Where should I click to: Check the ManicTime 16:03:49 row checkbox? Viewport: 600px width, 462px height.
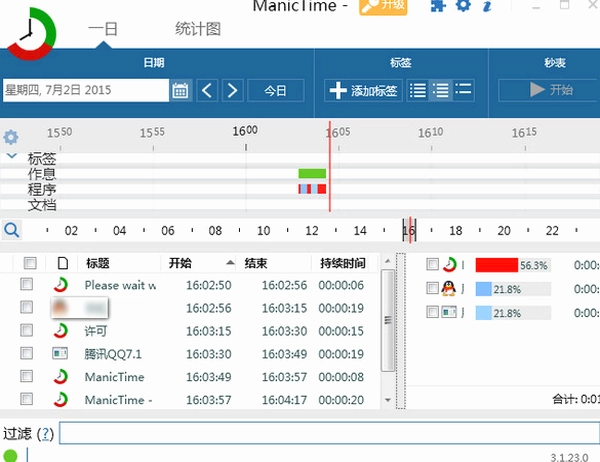coord(26,376)
